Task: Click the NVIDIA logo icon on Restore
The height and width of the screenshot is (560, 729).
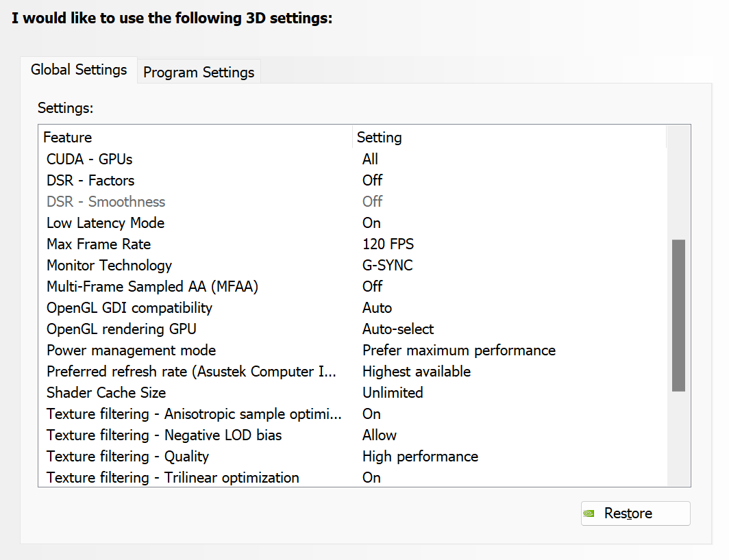Action: [x=589, y=513]
